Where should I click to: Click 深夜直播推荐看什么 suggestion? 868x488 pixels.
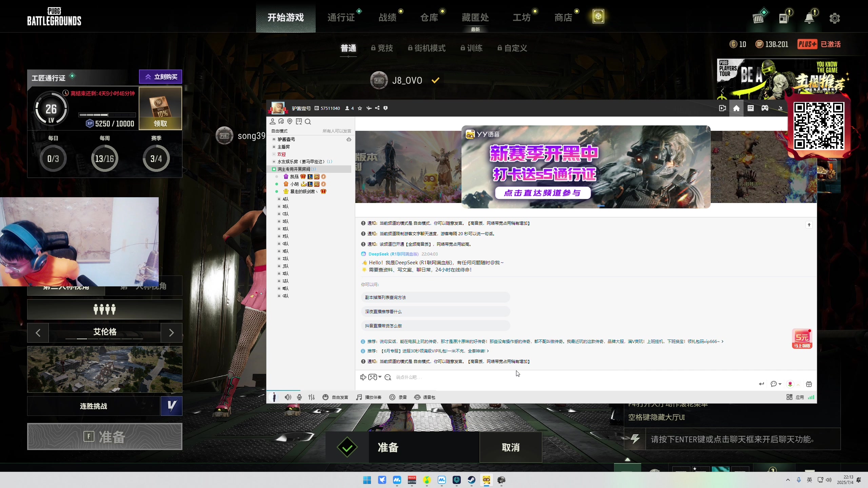click(x=435, y=311)
